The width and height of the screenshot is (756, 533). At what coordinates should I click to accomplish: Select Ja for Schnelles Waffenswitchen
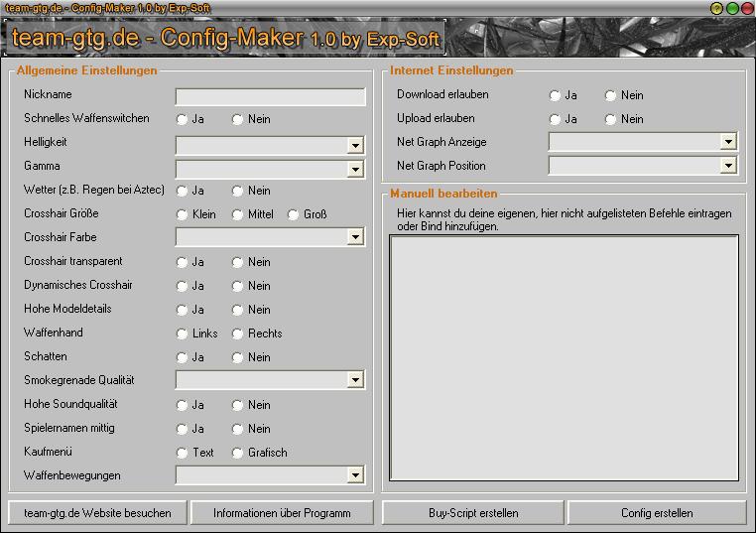click(183, 119)
